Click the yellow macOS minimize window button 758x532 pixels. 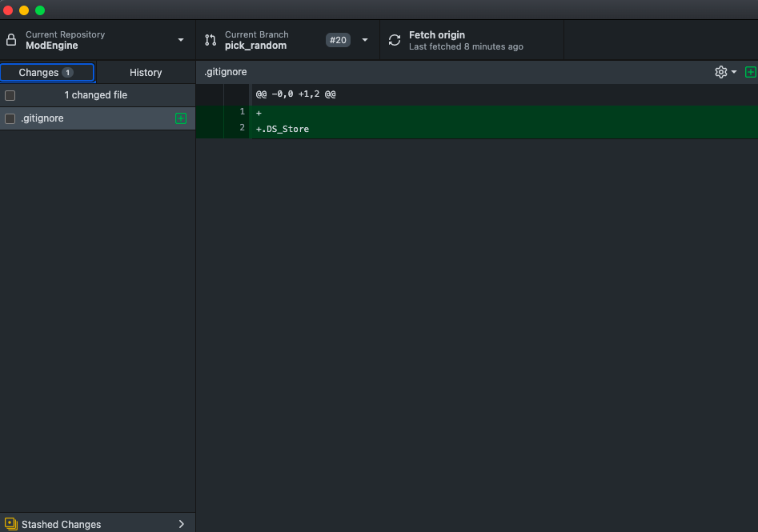pyautogui.click(x=24, y=10)
